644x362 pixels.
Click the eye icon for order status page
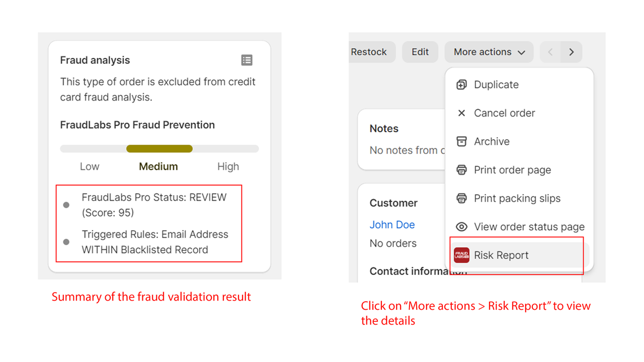tap(461, 227)
